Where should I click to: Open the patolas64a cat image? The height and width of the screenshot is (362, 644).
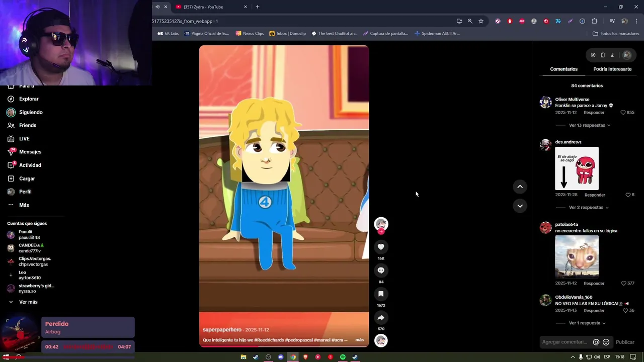tap(577, 256)
